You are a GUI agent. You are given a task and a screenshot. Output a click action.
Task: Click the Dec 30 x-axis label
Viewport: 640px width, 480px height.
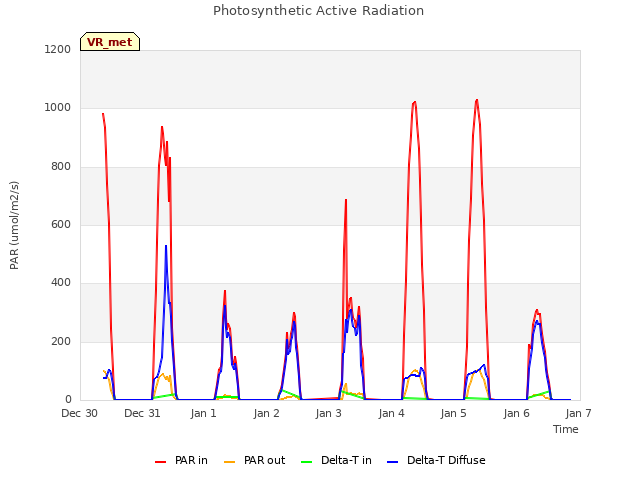80,413
